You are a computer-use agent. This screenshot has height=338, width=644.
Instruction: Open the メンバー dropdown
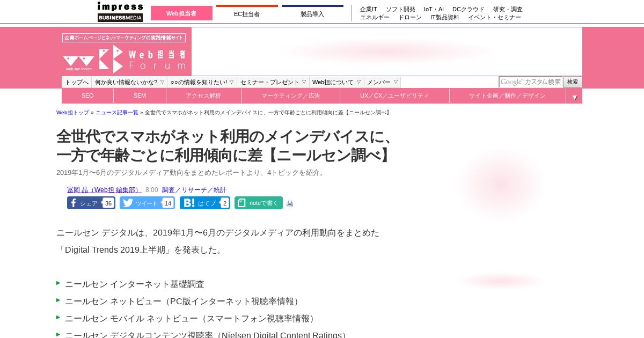point(383,82)
